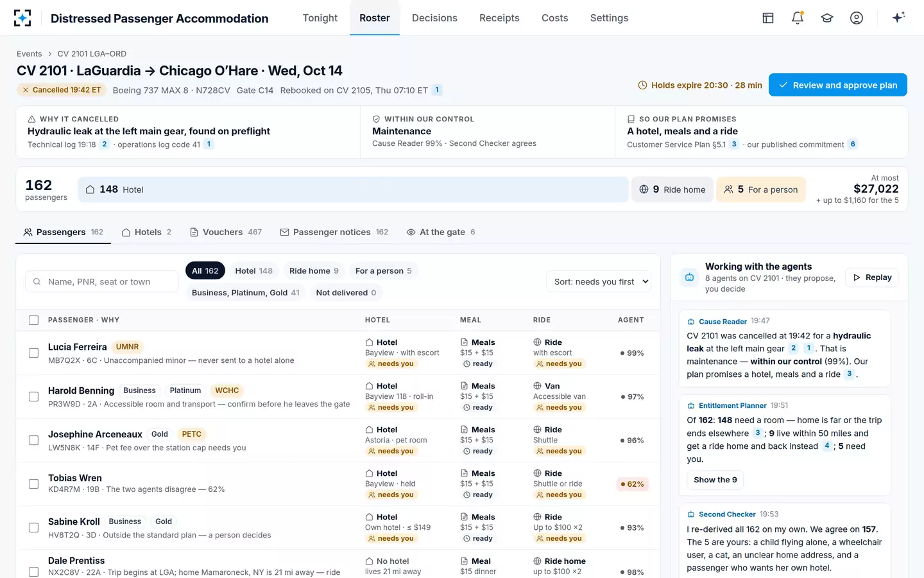The image size is (924, 578).
Task: Open citation 4 in Entitlement Planner message
Action: point(826,446)
